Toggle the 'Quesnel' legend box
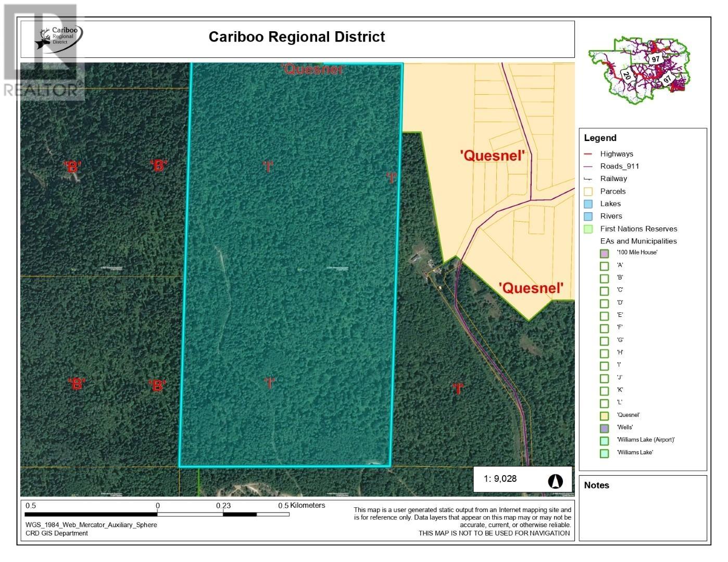Image resolution: width=728 pixels, height=562 pixels. (x=604, y=416)
